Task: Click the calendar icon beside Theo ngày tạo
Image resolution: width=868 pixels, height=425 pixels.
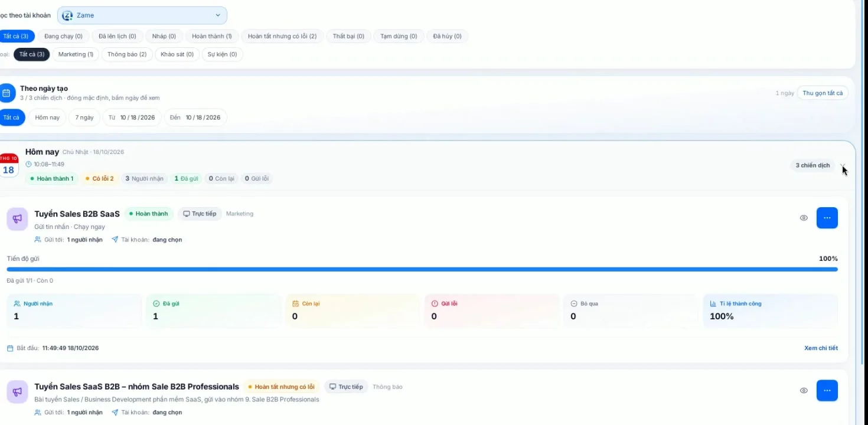Action: pos(6,93)
